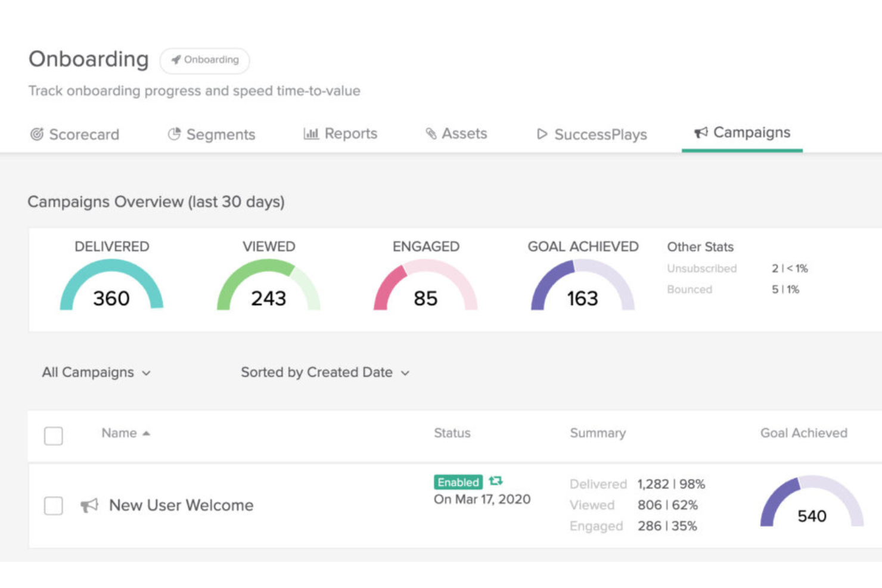Open the All Campaigns filter dropdown
The image size is (882, 588).
coord(96,372)
